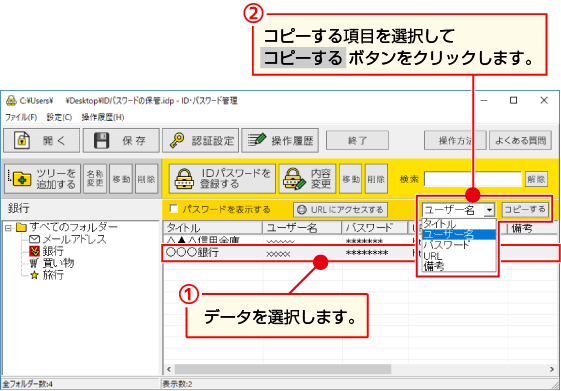
Task: Open 認証設定 with the key icon
Action: [200, 141]
